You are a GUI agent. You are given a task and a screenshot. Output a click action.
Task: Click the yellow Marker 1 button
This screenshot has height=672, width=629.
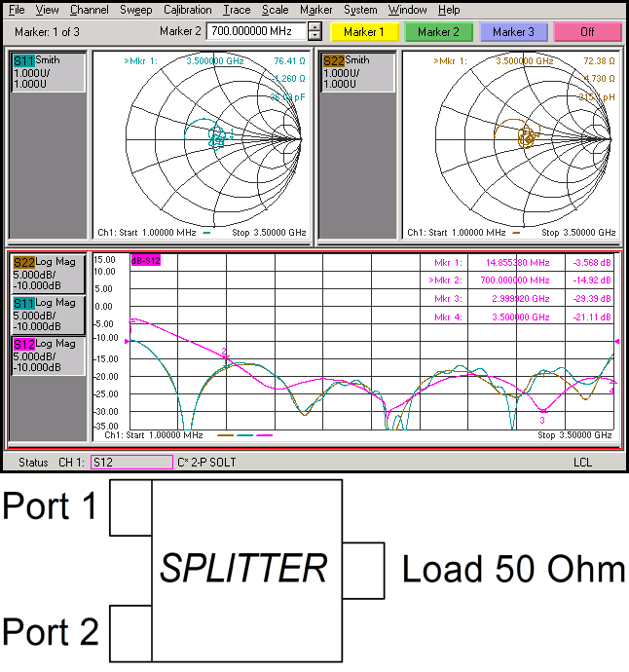coord(364,32)
